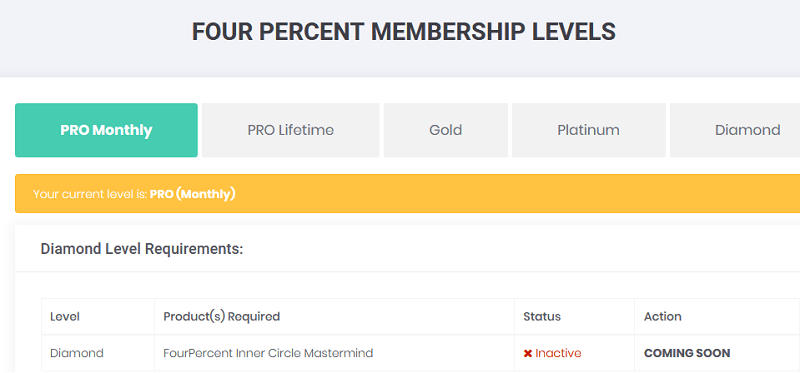800x373 pixels.
Task: Click the Inactive status label
Action: tap(558, 353)
